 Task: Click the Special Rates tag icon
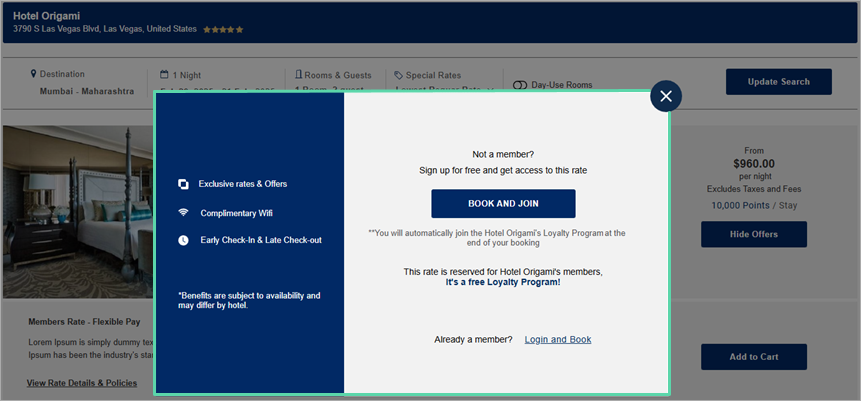coord(399,75)
